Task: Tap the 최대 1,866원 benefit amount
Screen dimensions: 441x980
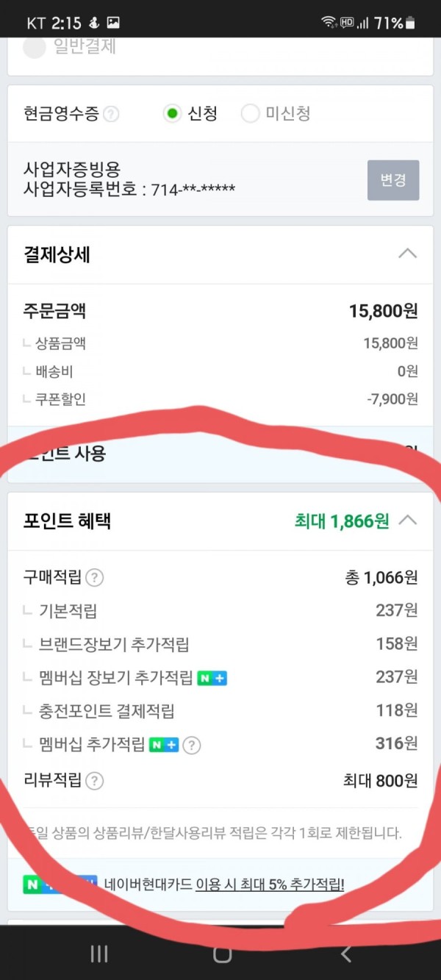Action: pyautogui.click(x=342, y=521)
